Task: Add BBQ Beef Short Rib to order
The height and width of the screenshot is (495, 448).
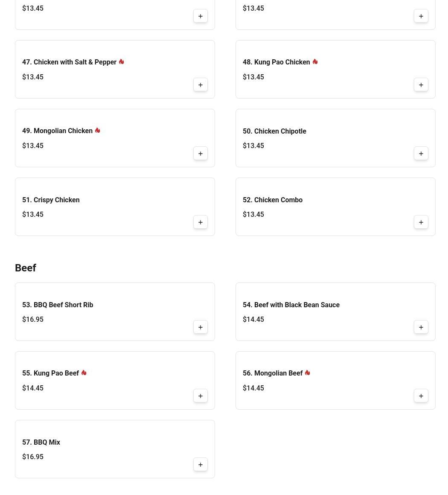Action: pyautogui.click(x=201, y=327)
